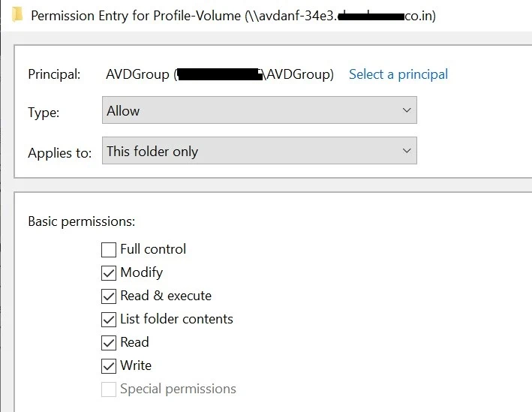Screen dimensions: 532x412
Task: Uncheck the Modify permission
Action: coord(109,272)
